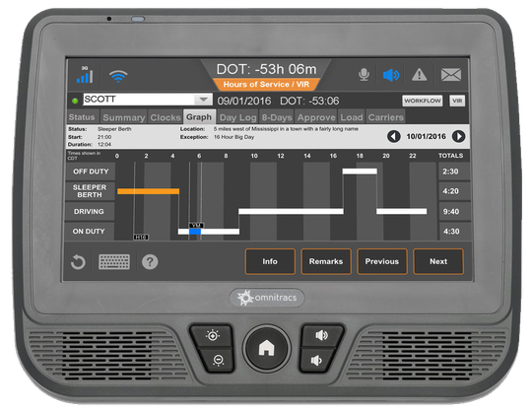The height and width of the screenshot is (414, 532).
Task: Switch to the Day Log tab
Action: (237, 117)
